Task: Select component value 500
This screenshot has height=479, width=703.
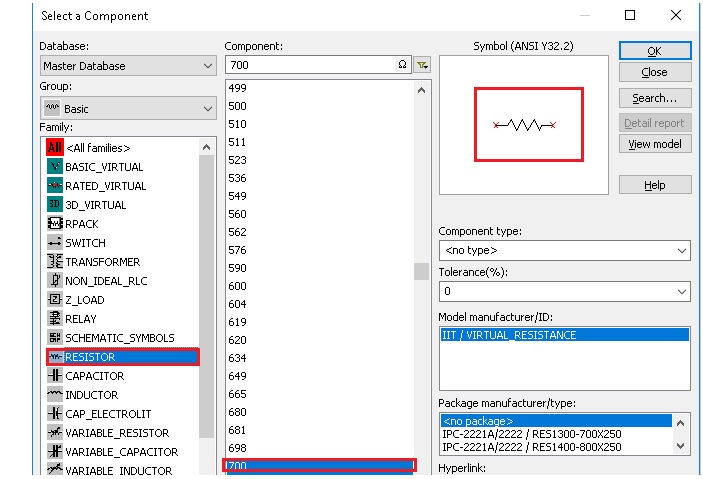Action: (x=237, y=106)
